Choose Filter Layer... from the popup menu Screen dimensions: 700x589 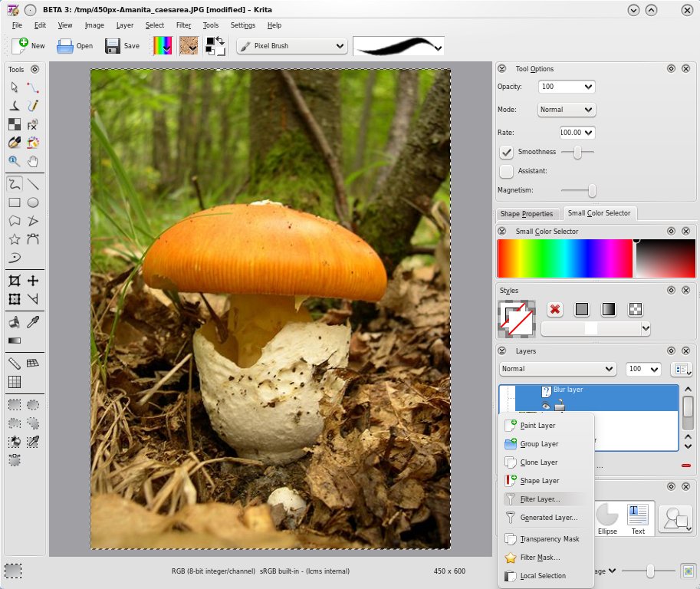coord(540,499)
